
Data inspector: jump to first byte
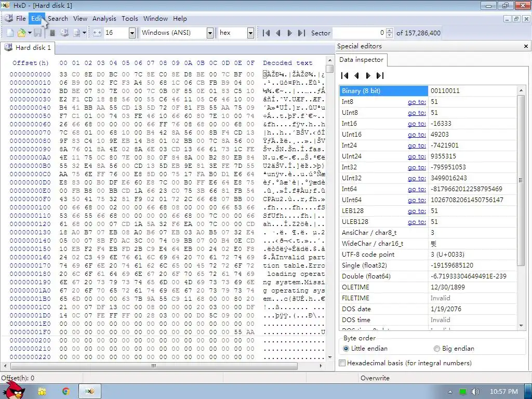[x=345, y=76]
